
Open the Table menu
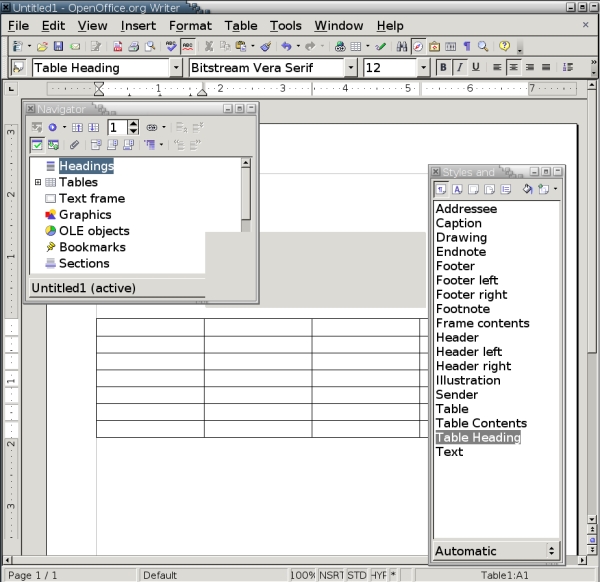point(240,25)
